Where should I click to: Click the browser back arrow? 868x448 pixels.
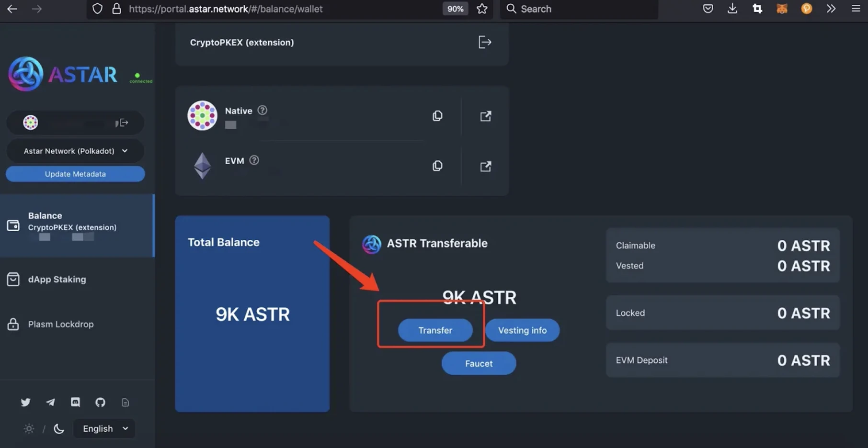click(12, 9)
